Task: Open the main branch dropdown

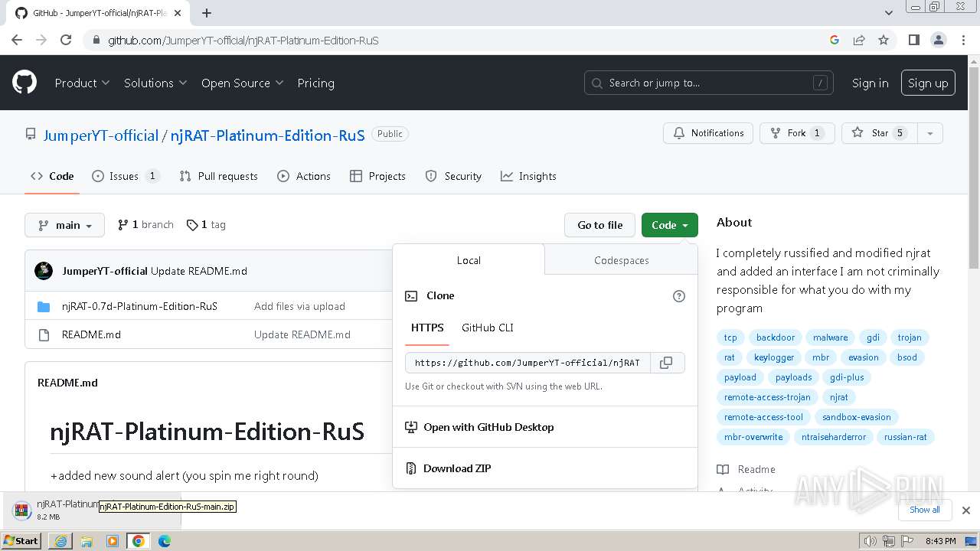Action: pyautogui.click(x=65, y=225)
